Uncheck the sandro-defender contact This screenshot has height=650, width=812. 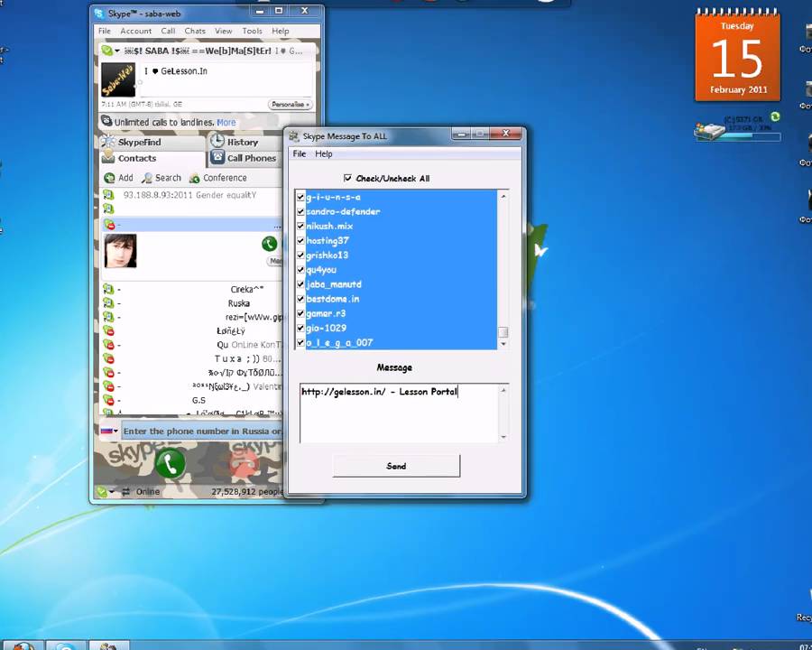coord(300,211)
